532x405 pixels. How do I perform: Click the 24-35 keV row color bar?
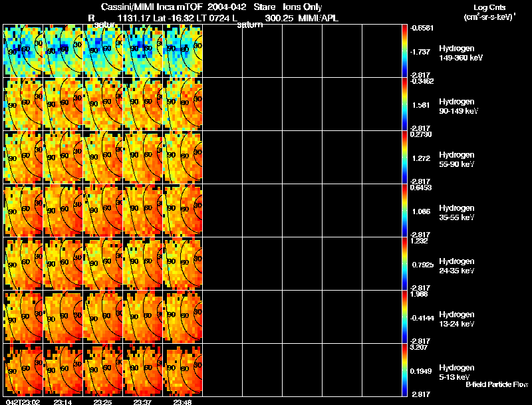click(404, 264)
